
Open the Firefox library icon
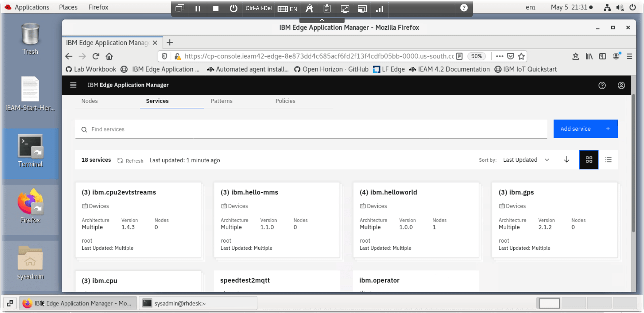pos(589,56)
